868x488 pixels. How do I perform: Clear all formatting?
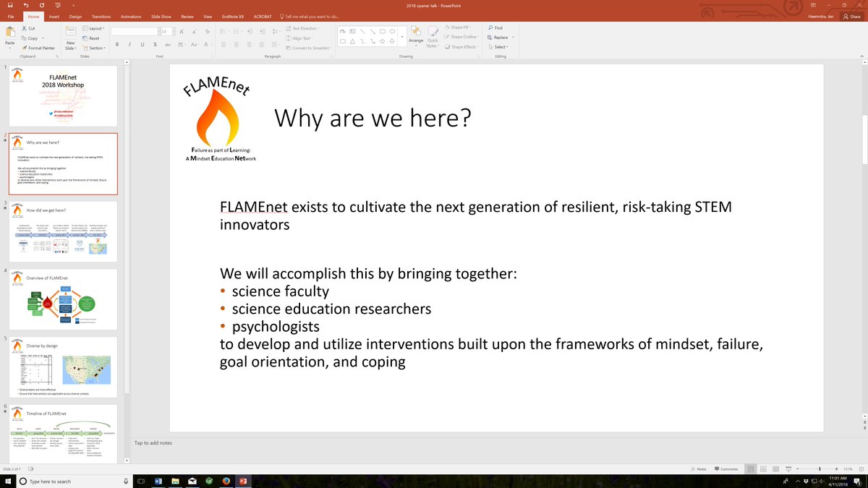pos(208,32)
